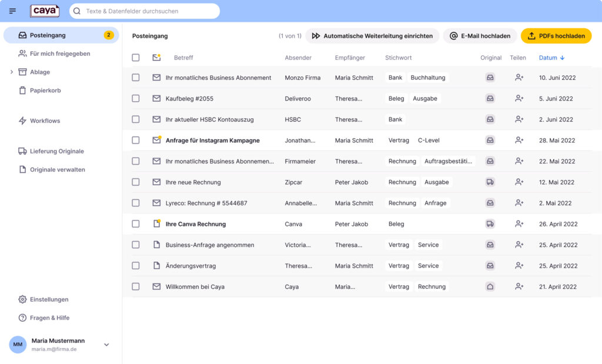The width and height of the screenshot is (602, 364).
Task: Click document icon of Änderungsvertrag row
Action: 156,266
